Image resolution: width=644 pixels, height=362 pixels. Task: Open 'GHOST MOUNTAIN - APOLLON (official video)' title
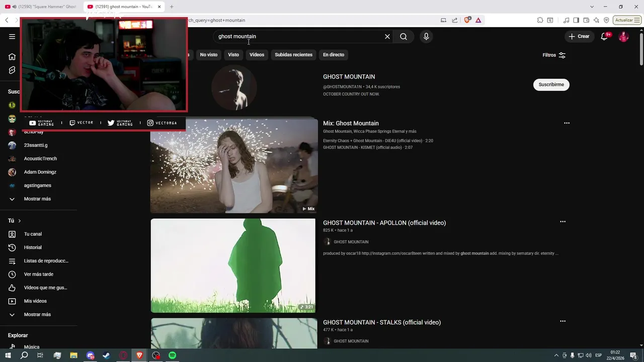tap(384, 223)
